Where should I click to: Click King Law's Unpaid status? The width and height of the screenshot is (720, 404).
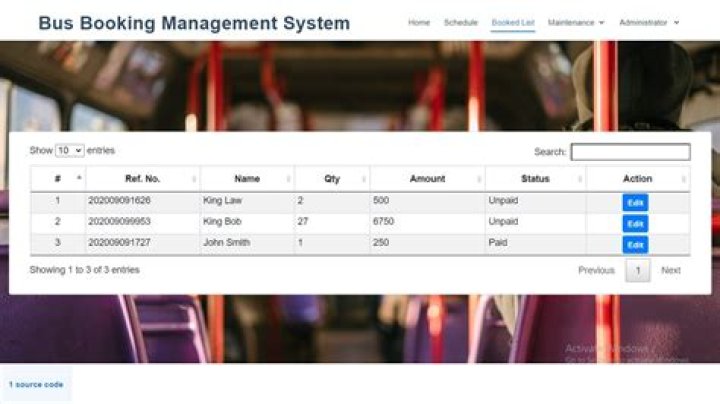[503, 200]
